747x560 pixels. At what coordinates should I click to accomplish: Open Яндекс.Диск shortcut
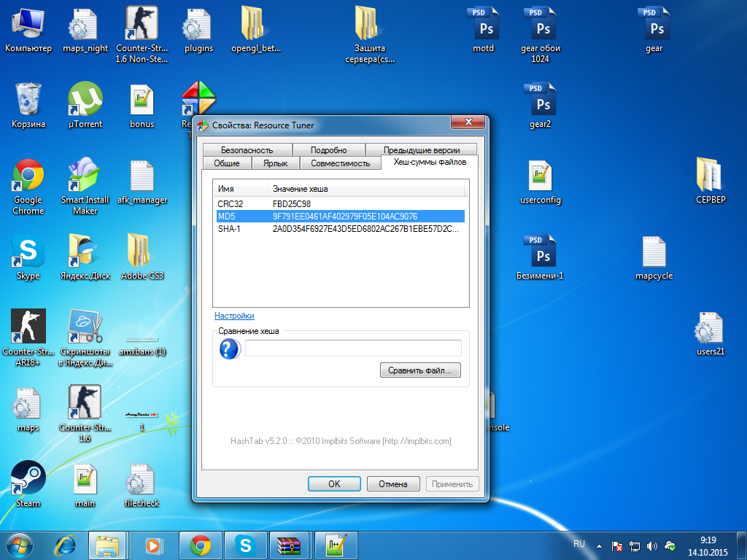pyautogui.click(x=85, y=257)
